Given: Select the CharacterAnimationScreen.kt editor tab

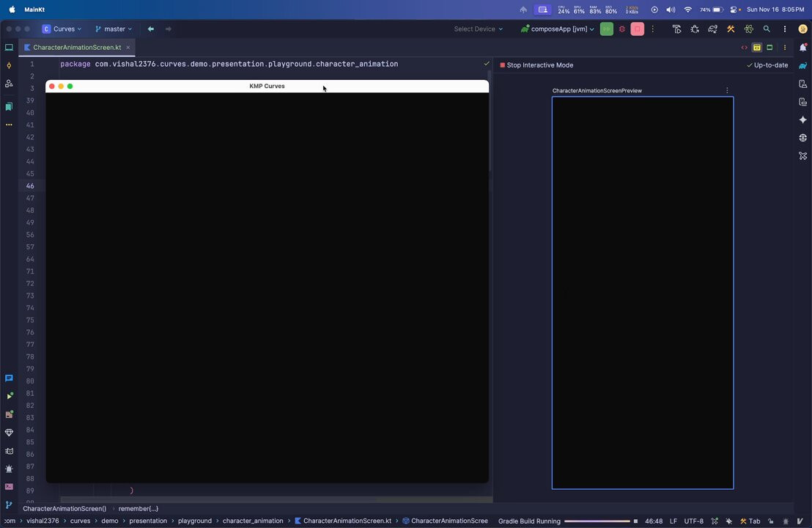Looking at the screenshot, I should tap(77, 47).
